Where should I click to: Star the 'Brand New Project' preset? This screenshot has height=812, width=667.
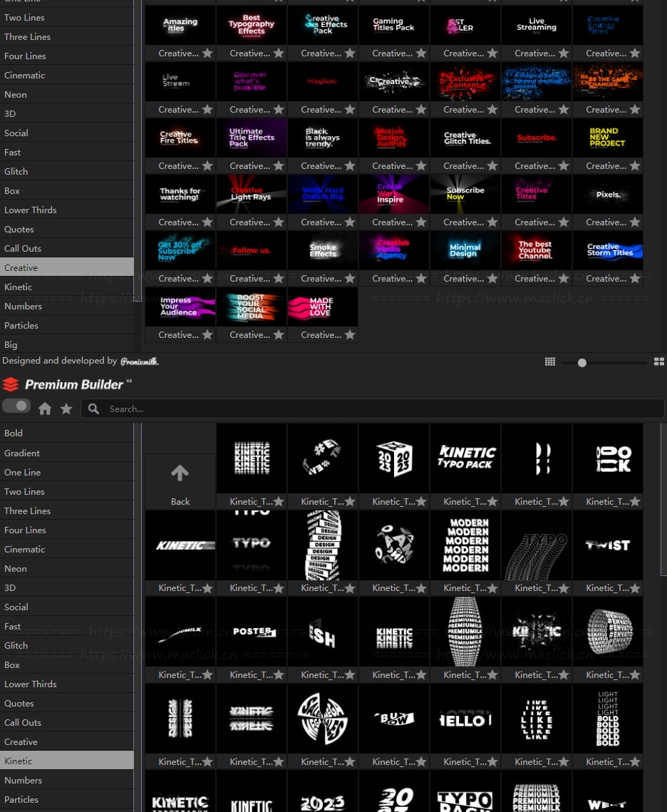[x=635, y=165]
